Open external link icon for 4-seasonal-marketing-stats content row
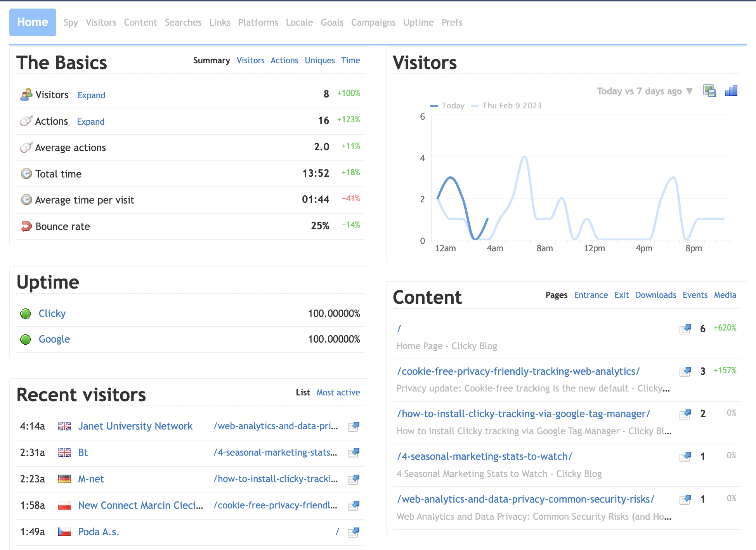The height and width of the screenshot is (550, 756). [x=685, y=457]
